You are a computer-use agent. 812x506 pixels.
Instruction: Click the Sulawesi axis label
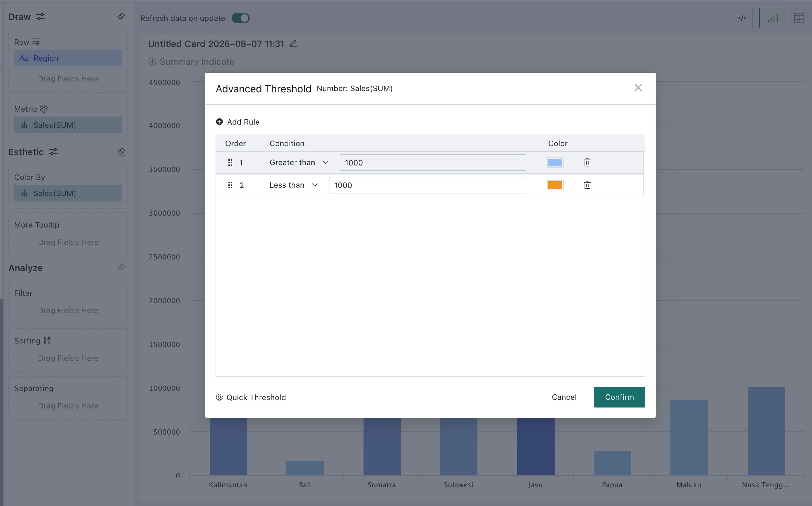click(458, 485)
